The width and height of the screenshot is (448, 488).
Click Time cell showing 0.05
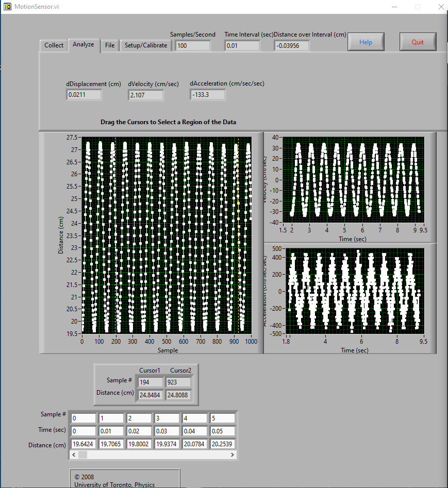point(223,431)
